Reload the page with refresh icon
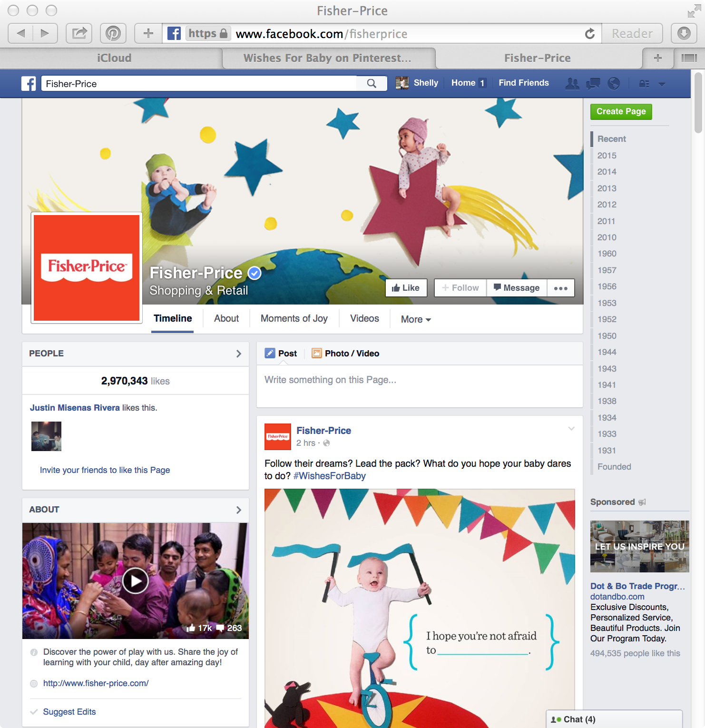The image size is (705, 728). coord(589,33)
